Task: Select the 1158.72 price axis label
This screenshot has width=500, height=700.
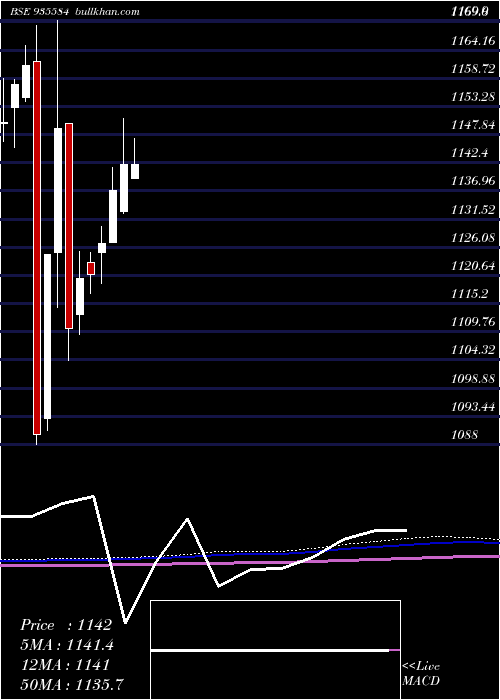Action: pos(473,69)
